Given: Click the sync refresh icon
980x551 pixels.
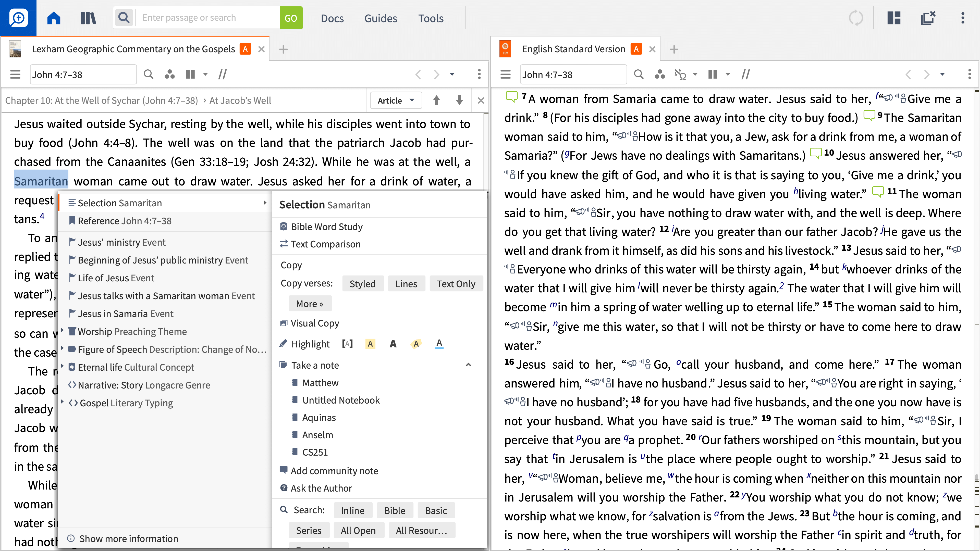Looking at the screenshot, I should pyautogui.click(x=856, y=18).
